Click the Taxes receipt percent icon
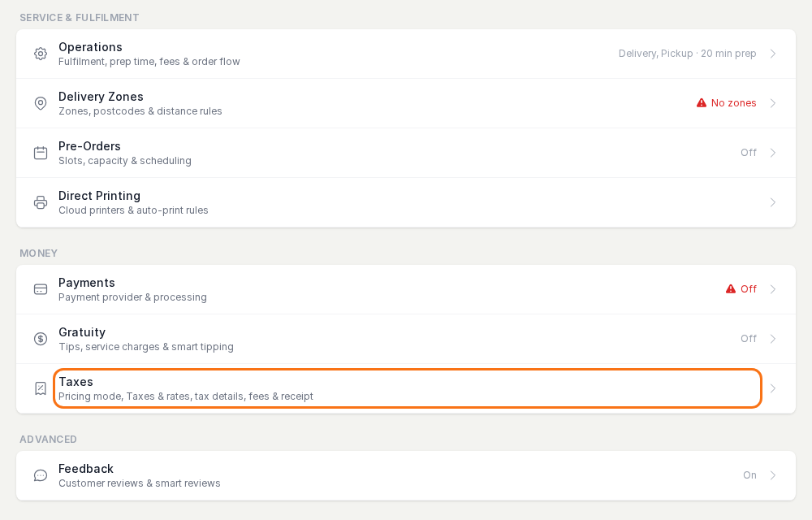 41,388
